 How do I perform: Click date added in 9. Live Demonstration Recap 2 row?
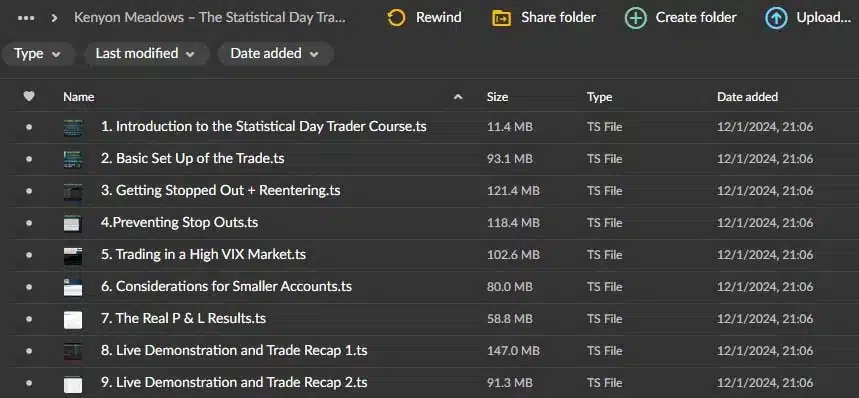(x=765, y=383)
